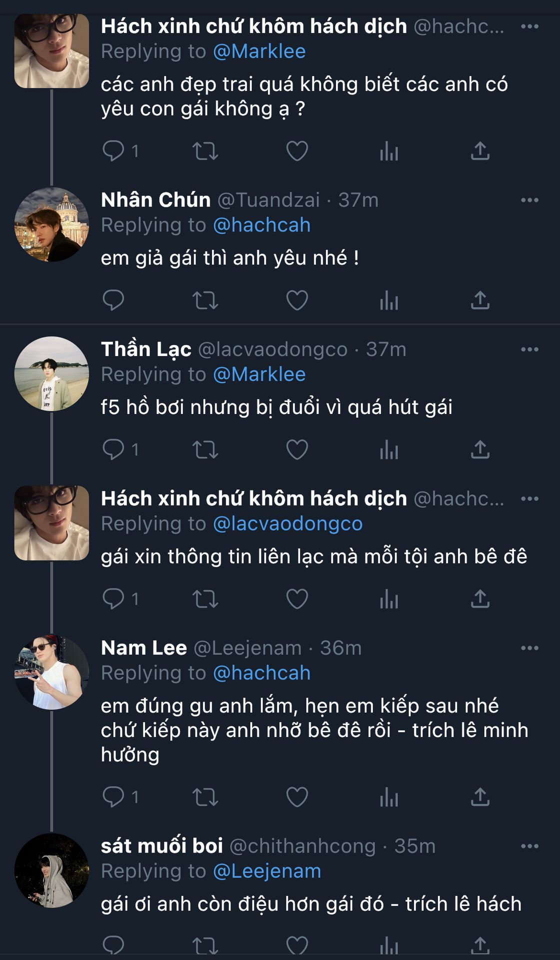
Task: Share Thần Lạc's tweet
Action: coord(480,449)
